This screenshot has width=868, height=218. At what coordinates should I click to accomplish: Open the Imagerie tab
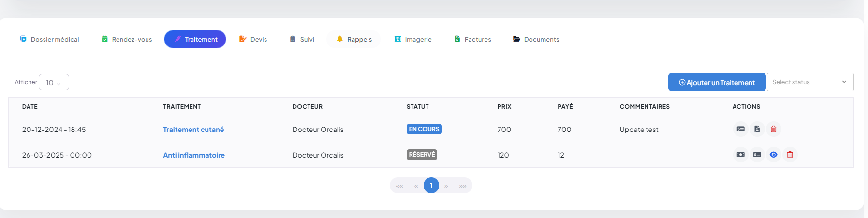[x=413, y=39]
